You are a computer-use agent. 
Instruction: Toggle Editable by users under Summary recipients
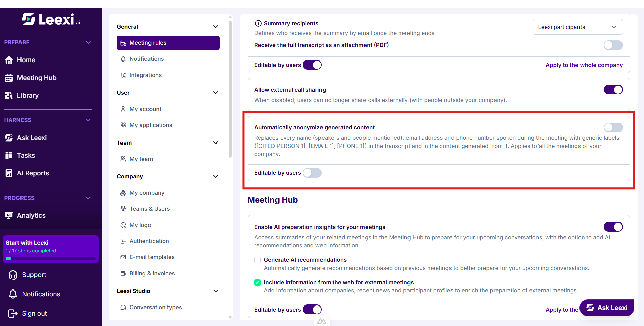tap(312, 65)
